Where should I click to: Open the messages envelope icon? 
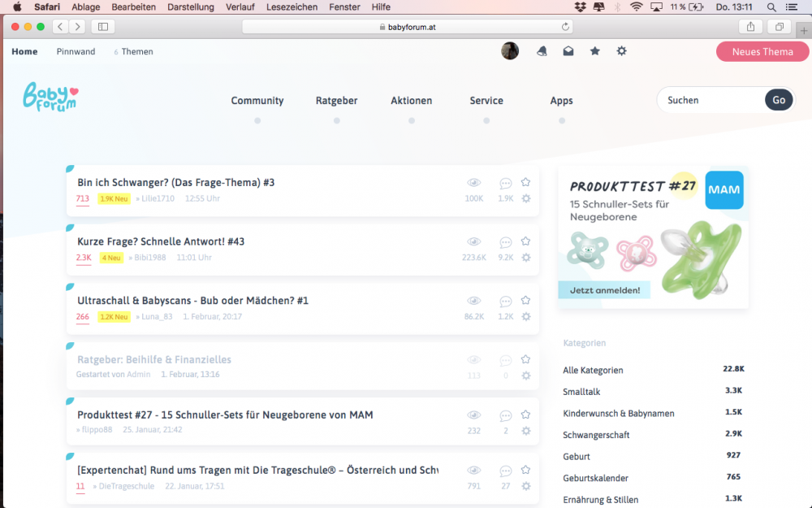(568, 50)
